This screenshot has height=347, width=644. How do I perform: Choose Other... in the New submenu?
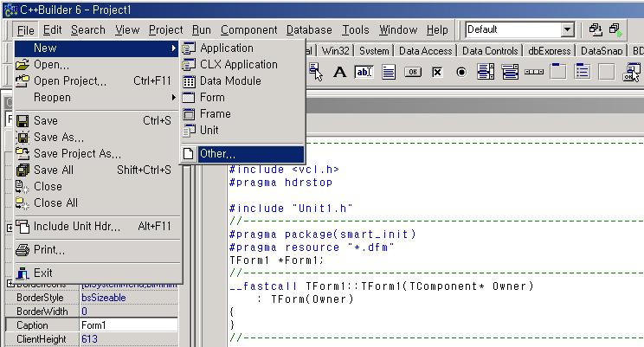pos(242,153)
